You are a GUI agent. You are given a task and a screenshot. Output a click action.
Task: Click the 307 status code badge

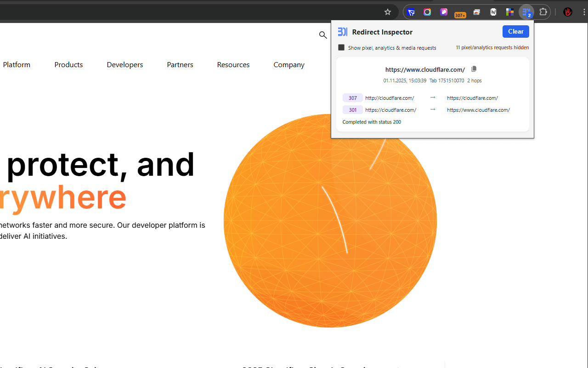click(353, 98)
